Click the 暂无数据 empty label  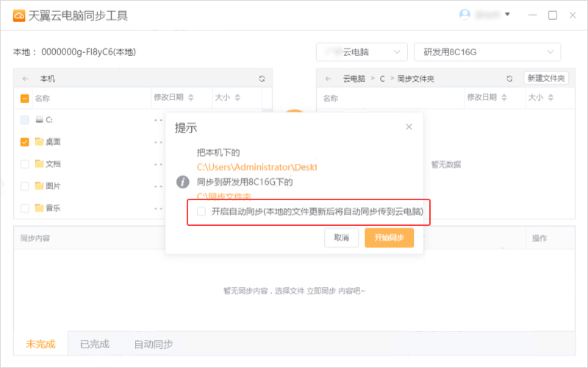coord(446,164)
